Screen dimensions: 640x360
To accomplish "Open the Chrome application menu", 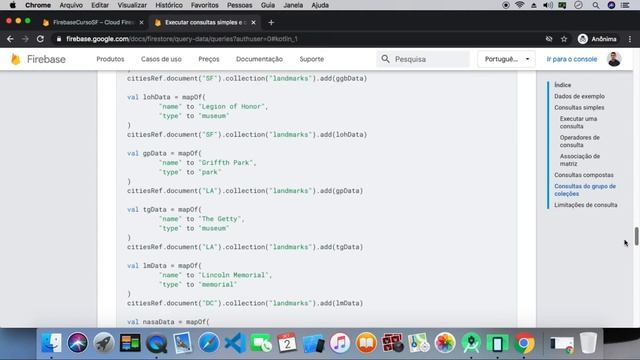I will (x=38, y=5).
